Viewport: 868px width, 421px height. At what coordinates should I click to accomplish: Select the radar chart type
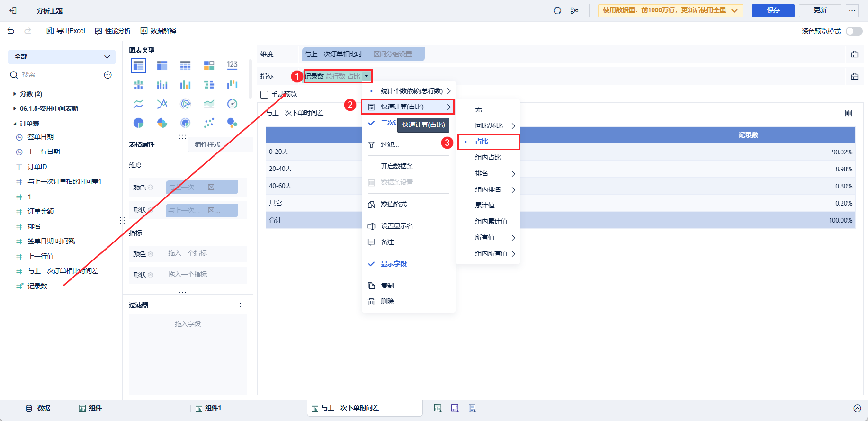point(185,104)
